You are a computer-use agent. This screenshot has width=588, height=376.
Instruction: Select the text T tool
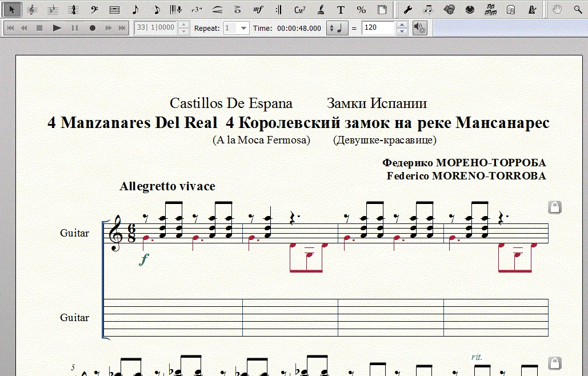(341, 9)
